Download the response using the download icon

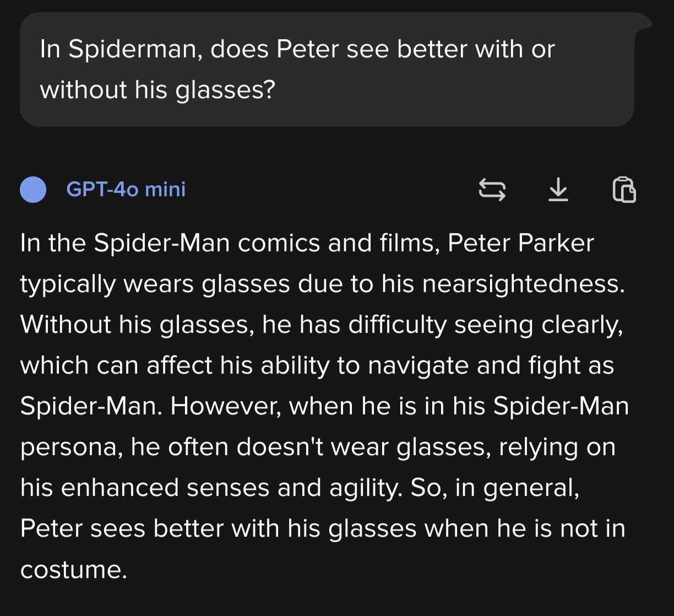click(558, 190)
